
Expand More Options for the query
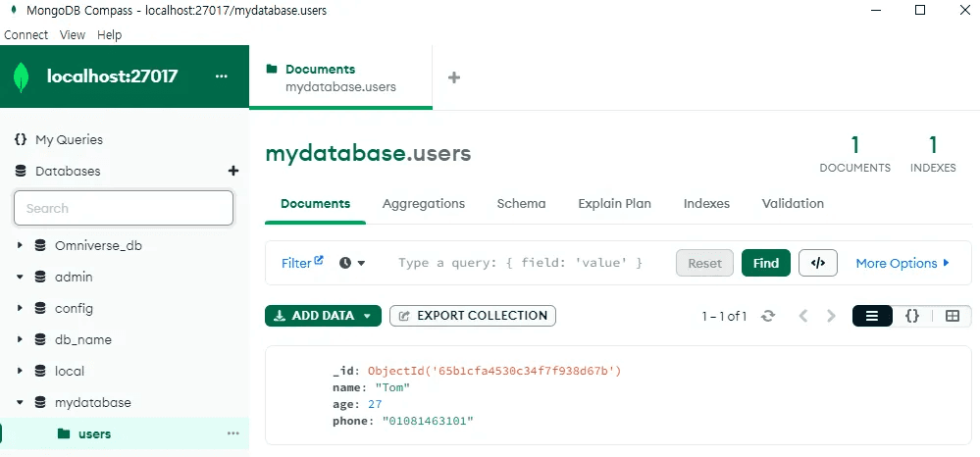tap(903, 263)
